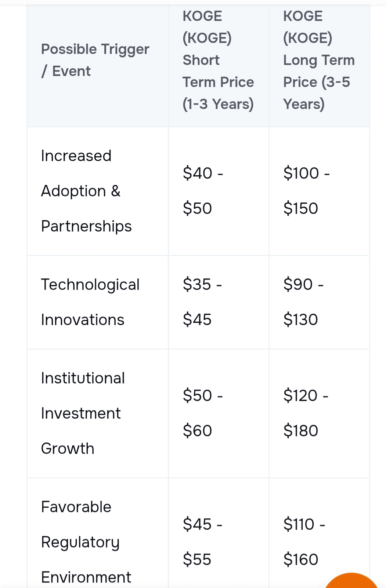Screen dimensions: 386x588
Task: Click the KOGE Short Term Price header
Action: tap(218, 60)
